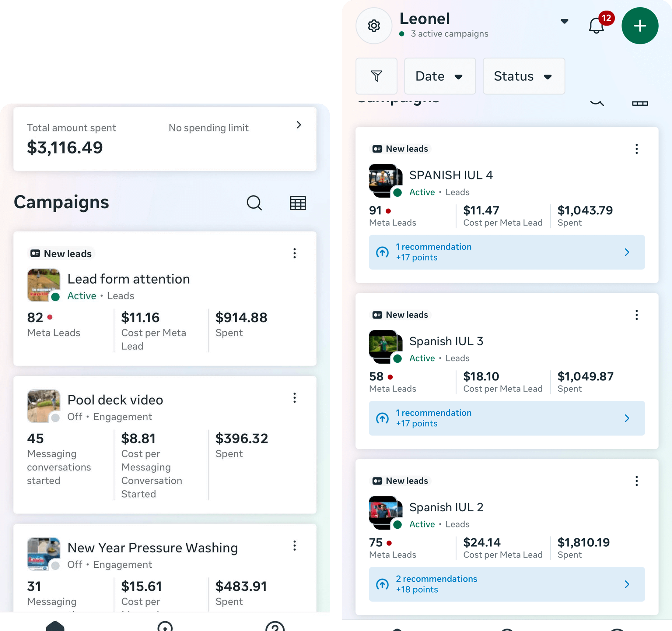Image resolution: width=672 pixels, height=631 pixels.
Task: Open the filter funnel button
Action: click(376, 76)
